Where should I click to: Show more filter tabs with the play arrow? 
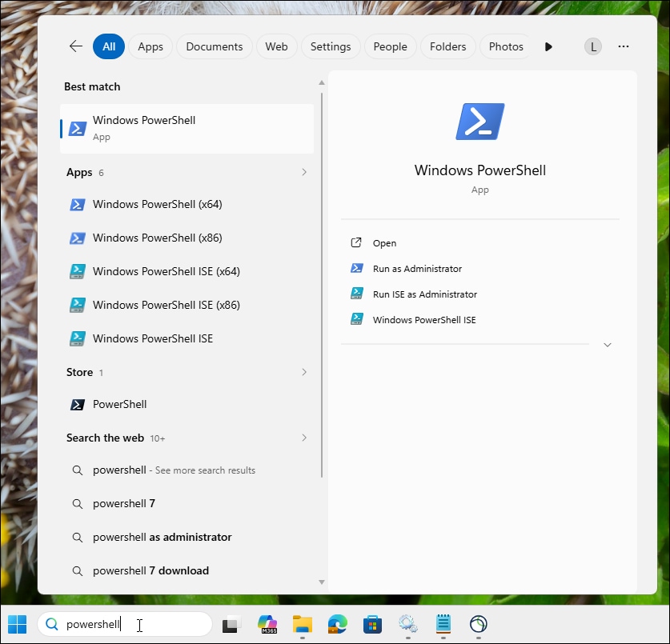point(548,46)
